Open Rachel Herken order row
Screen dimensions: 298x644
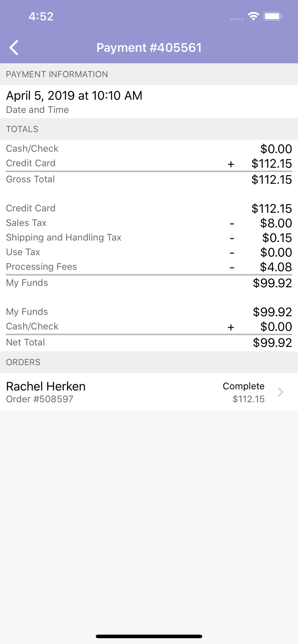(149, 392)
